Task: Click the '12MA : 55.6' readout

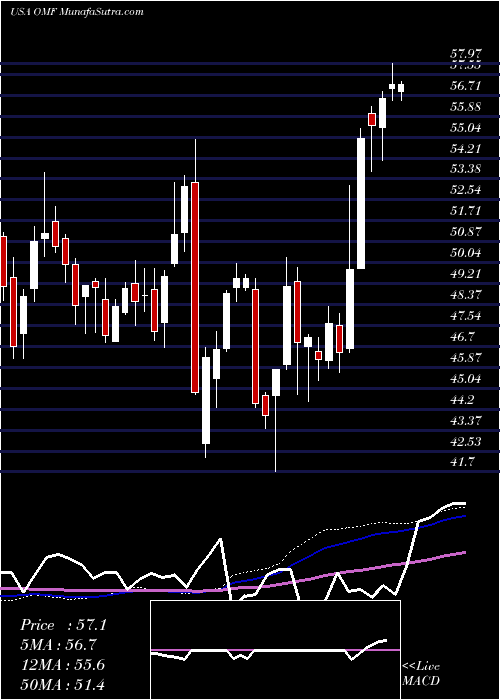Action: (63, 665)
